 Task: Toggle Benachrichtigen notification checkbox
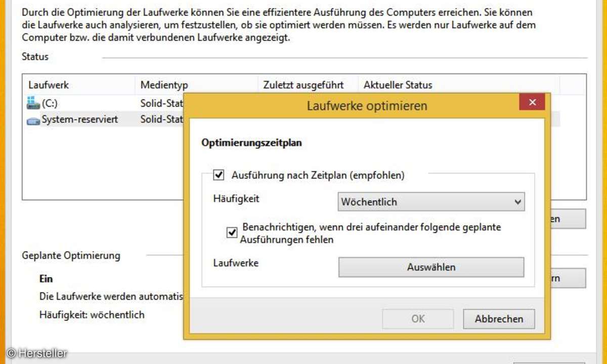point(232,233)
